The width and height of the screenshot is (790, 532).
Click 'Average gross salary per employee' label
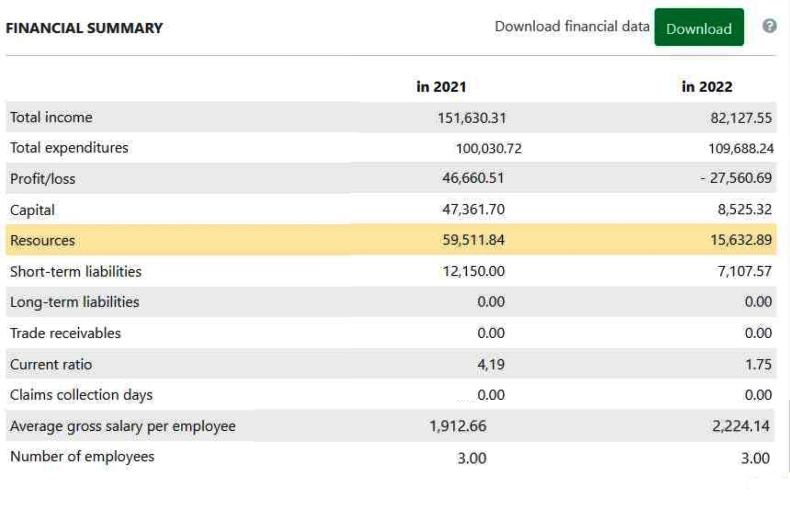coord(123,426)
